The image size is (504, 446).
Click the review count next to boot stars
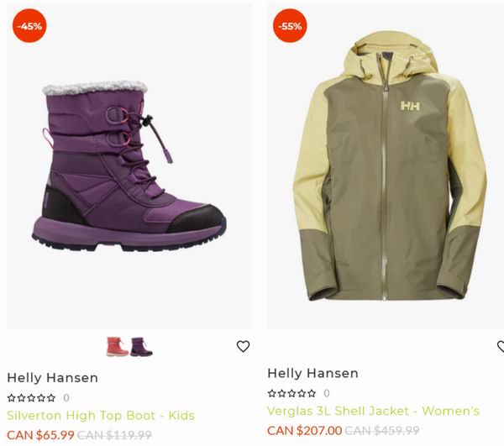[66, 398]
